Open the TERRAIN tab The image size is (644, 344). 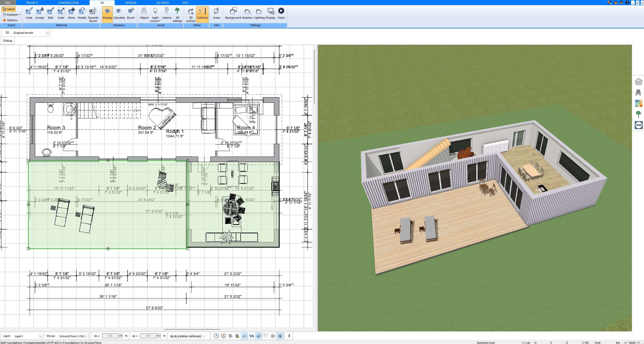coord(131,3)
